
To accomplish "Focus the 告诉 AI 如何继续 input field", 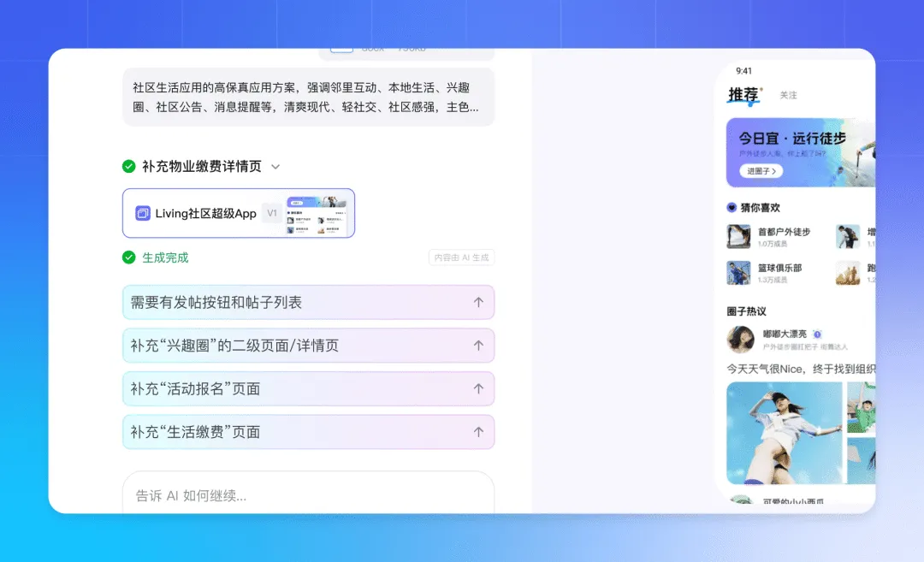I will (308, 494).
